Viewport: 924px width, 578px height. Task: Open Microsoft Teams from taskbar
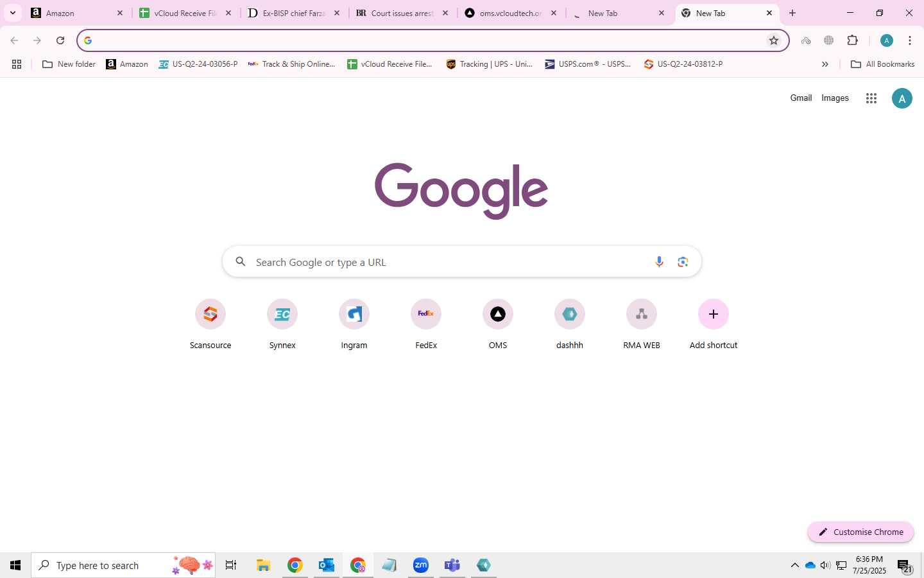(x=452, y=565)
